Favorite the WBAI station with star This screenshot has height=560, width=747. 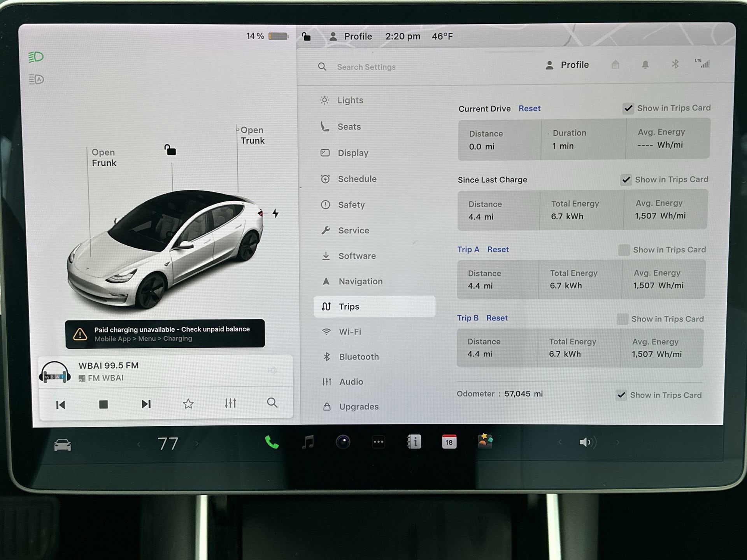188,404
